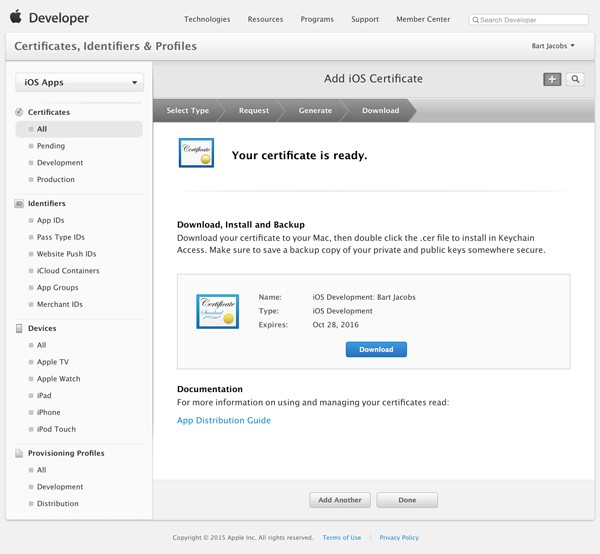The image size is (600, 554).
Task: Click the plus add certificate icon
Action: [x=552, y=79]
